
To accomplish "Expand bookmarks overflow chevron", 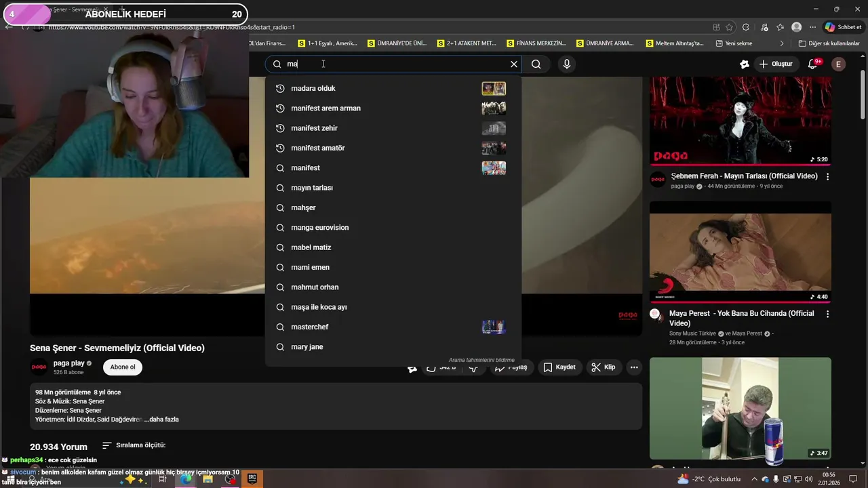I will (782, 43).
